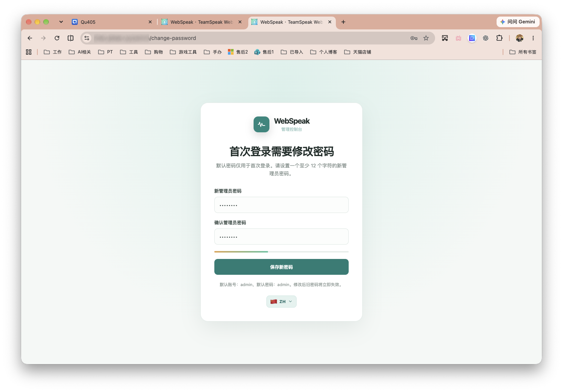
Task: Click the browser forward arrow
Action: click(x=43, y=38)
